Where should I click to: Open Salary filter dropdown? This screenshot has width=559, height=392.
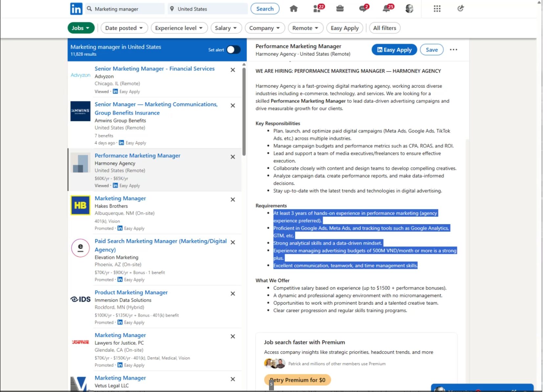click(x=226, y=28)
